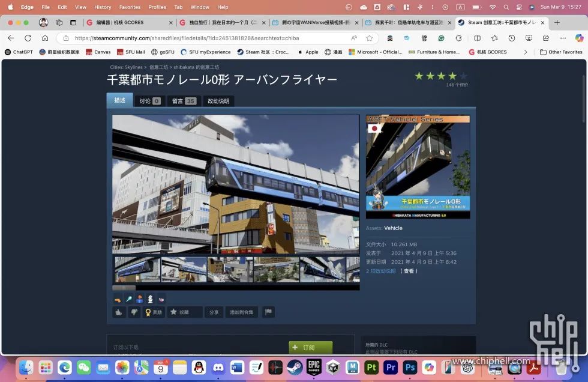
Task: Open Discord in the Dock
Action: click(218, 368)
